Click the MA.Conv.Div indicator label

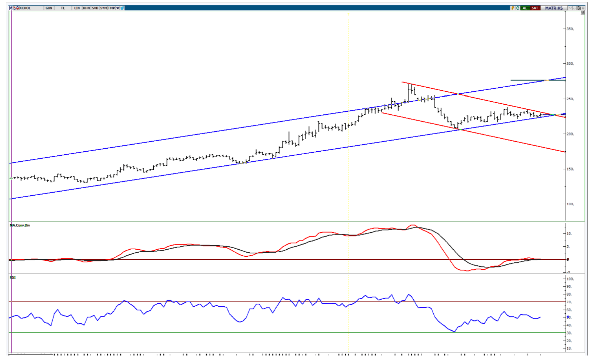(x=20, y=225)
